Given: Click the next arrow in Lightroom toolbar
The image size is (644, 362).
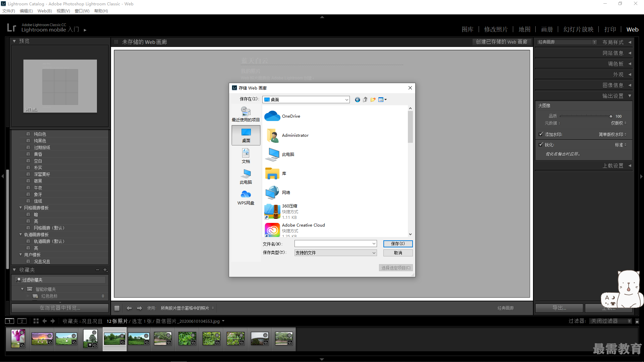Looking at the screenshot, I should 140,308.
